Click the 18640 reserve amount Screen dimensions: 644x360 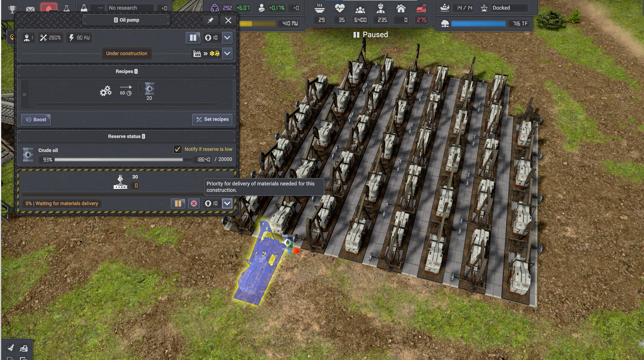pyautogui.click(x=202, y=160)
